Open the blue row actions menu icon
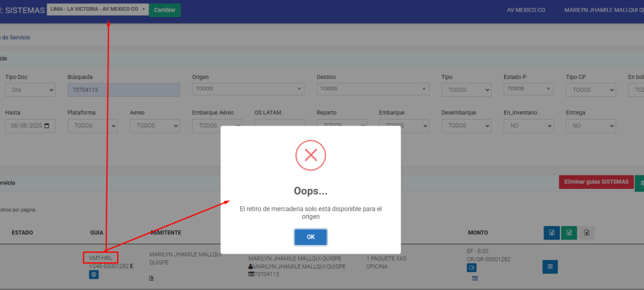The width and height of the screenshot is (644, 290). [551, 267]
